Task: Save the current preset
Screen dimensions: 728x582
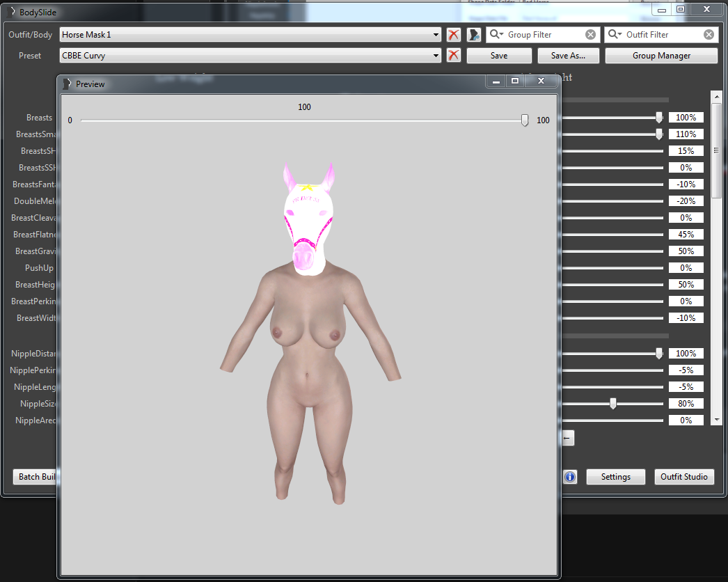Action: click(499, 55)
